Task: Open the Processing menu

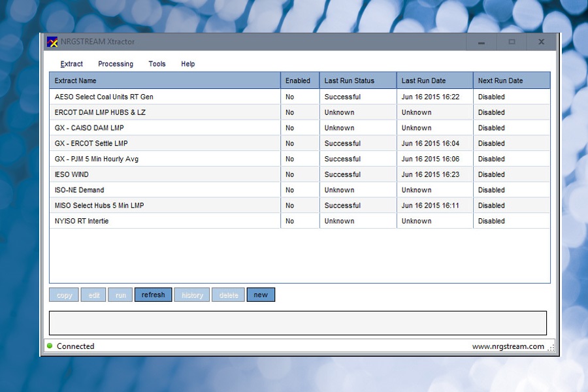Action: (116, 64)
